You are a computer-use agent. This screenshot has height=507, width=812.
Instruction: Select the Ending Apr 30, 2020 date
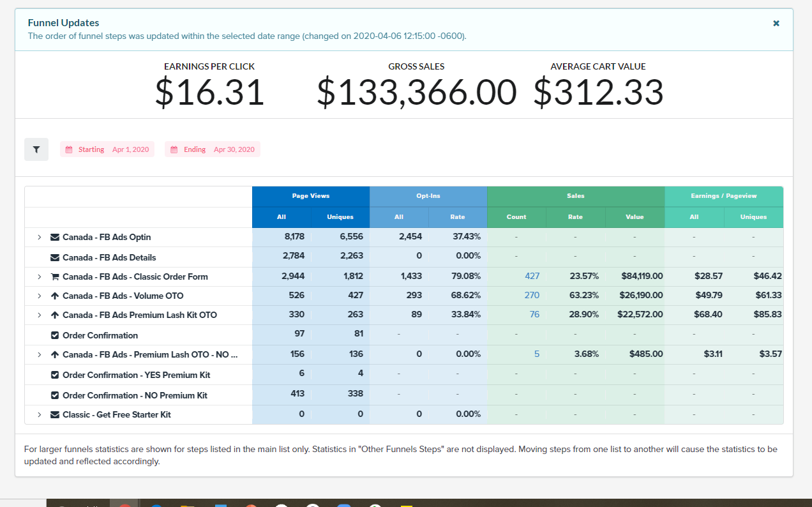pos(234,149)
